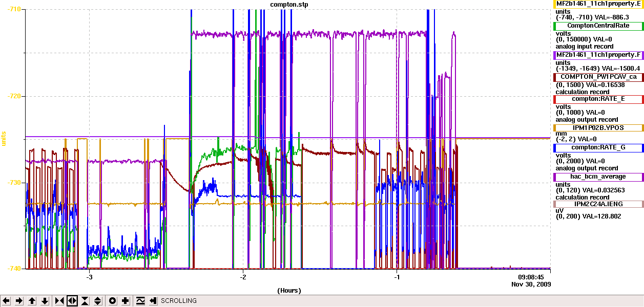Click the '(-2, 2) VAL=0' readout
The image size is (644, 307).
coord(576,139)
